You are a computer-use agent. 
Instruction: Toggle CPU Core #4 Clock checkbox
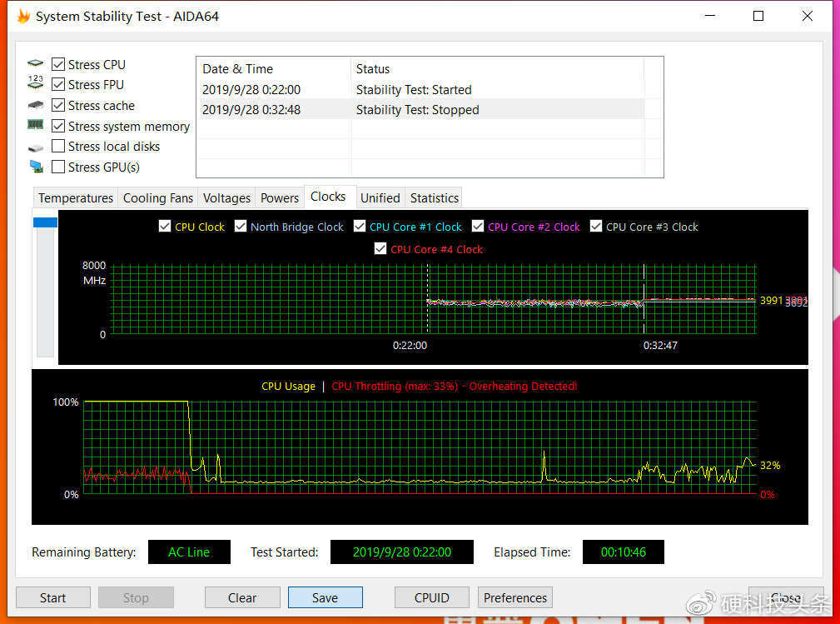point(380,249)
